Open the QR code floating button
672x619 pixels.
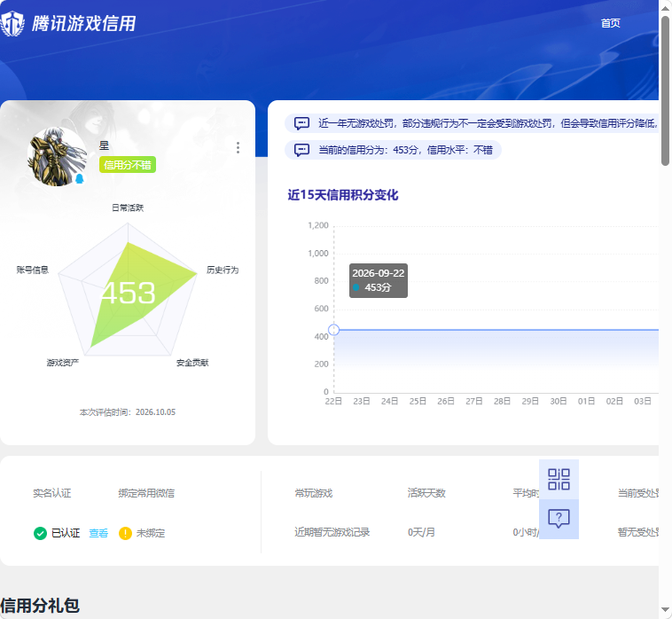(559, 479)
